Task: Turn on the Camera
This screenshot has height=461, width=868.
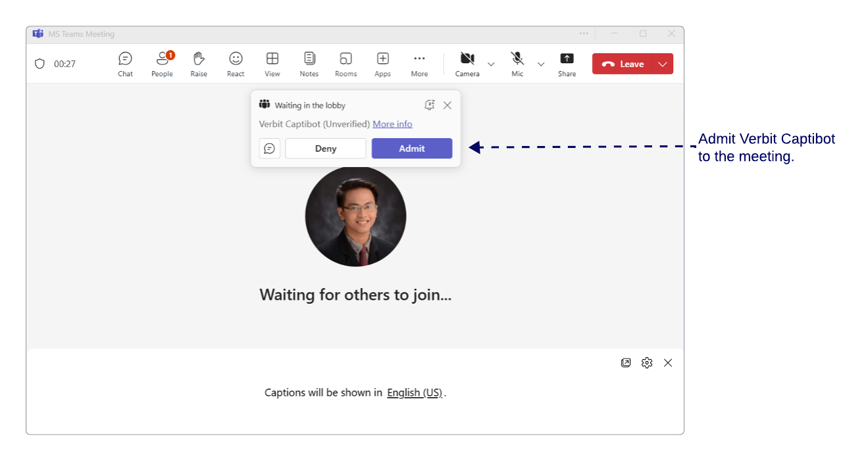Action: click(x=467, y=64)
